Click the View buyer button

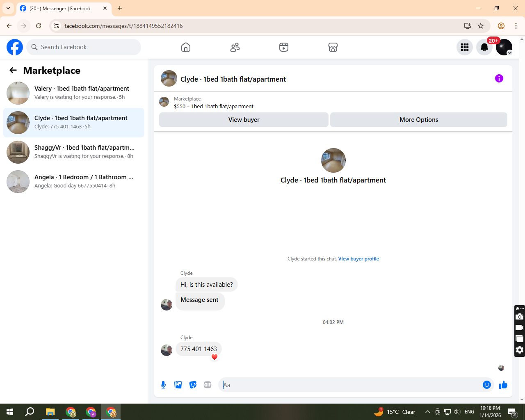(244, 120)
